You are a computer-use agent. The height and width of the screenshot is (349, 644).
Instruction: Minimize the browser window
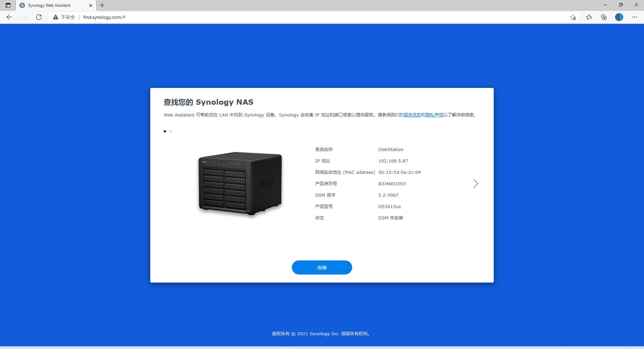[x=605, y=5]
